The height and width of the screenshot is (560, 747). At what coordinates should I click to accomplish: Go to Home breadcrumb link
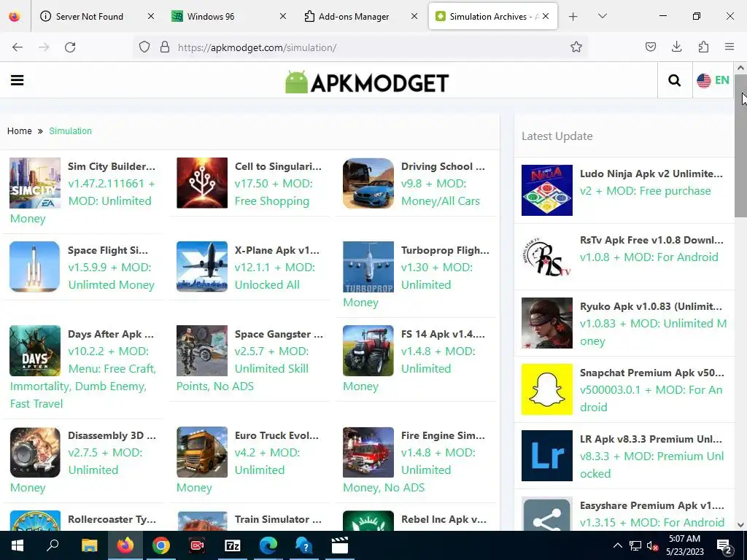tap(20, 131)
